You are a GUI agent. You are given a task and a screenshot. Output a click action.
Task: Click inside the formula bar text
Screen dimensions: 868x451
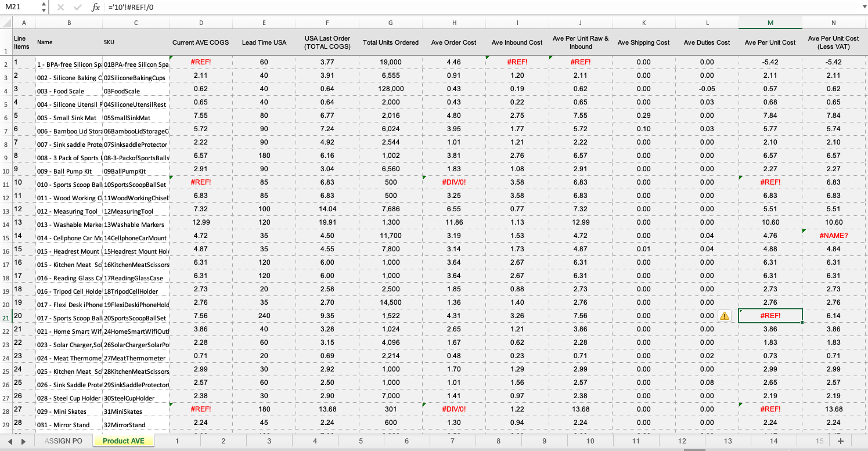[482, 8]
